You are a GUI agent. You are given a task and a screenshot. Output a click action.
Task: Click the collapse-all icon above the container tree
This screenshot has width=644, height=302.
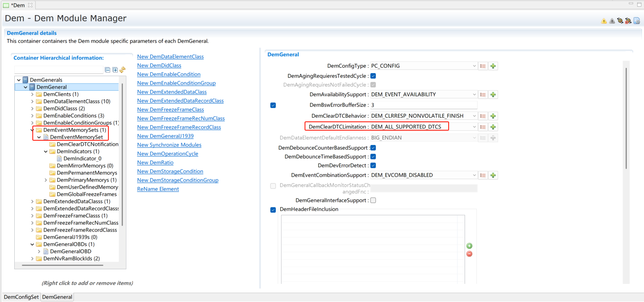coord(108,70)
